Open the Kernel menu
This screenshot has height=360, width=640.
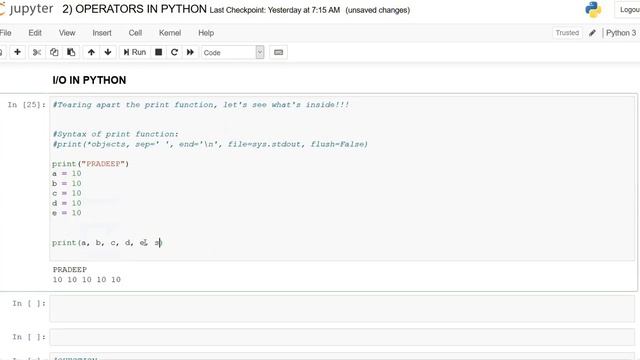170,33
